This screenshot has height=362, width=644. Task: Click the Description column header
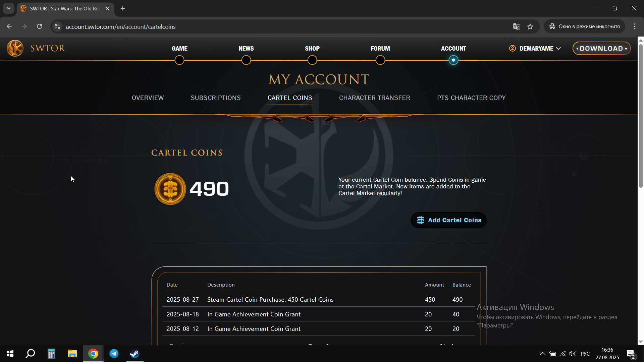coord(221,285)
